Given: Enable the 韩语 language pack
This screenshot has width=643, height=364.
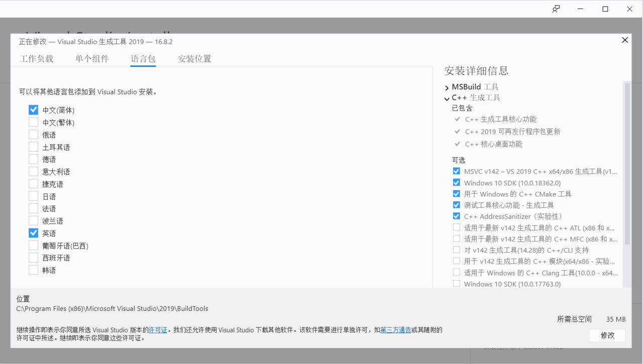Looking at the screenshot, I should point(33,270).
